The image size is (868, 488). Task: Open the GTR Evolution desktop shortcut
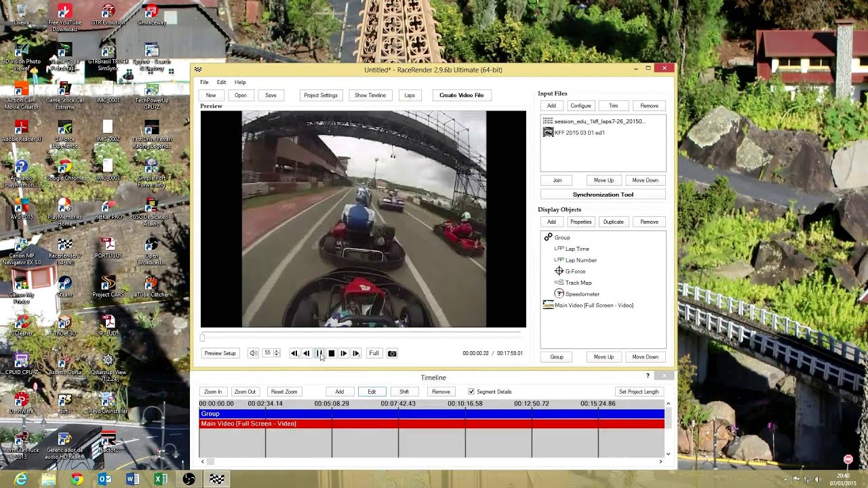108,16
